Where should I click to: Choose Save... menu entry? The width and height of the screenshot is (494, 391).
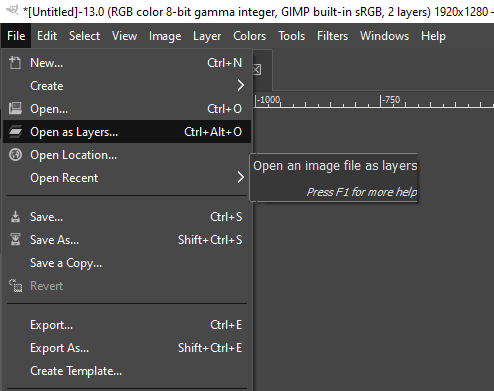pyautogui.click(x=127, y=217)
